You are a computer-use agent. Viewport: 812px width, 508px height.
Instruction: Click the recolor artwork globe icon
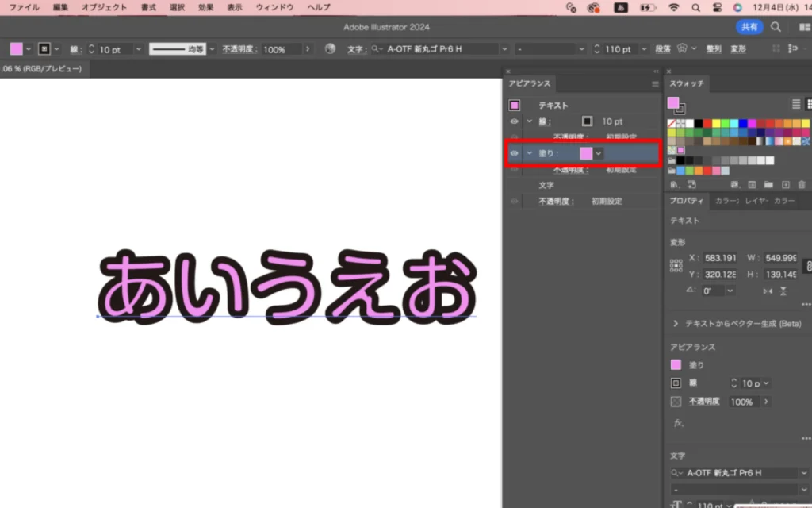(330, 49)
